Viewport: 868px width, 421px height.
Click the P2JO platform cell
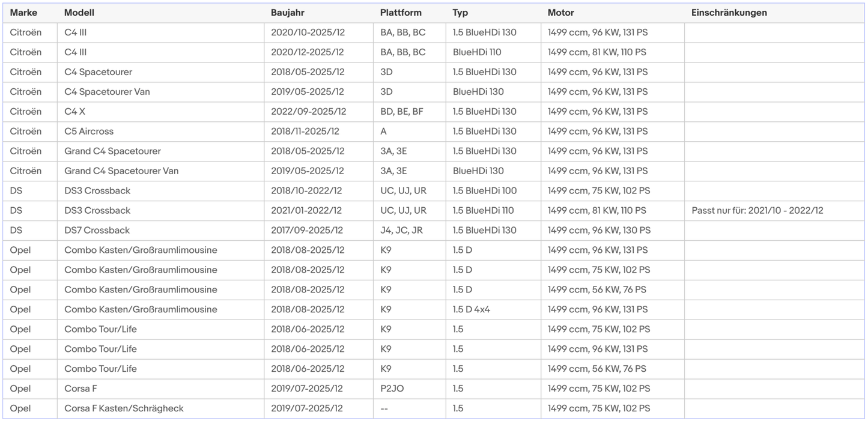pyautogui.click(x=392, y=389)
